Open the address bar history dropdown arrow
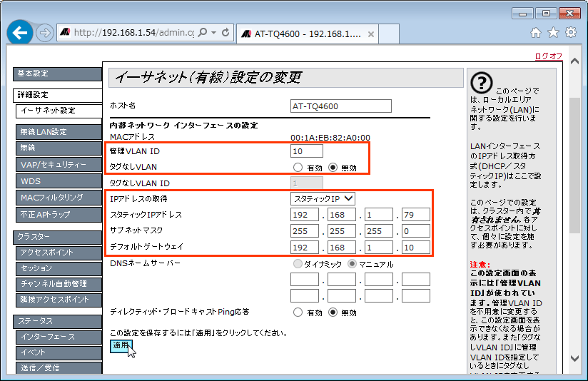The image size is (588, 381). tap(214, 33)
